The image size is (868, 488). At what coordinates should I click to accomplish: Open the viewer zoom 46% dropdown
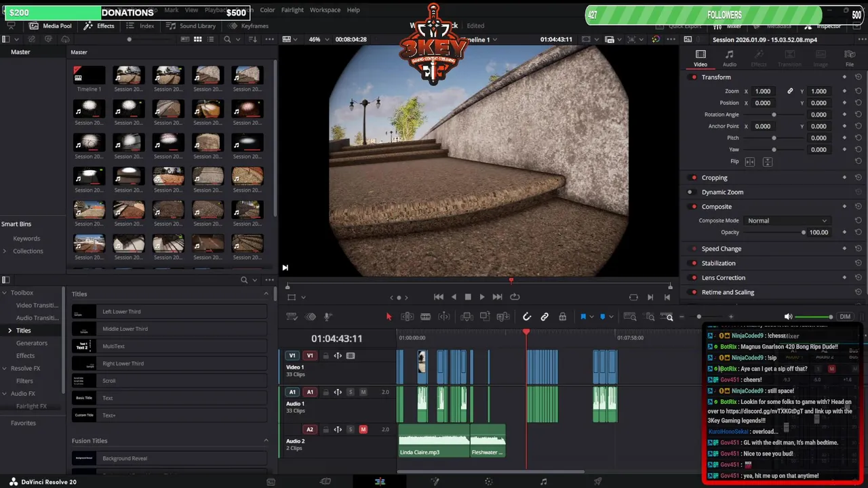pyautogui.click(x=319, y=39)
